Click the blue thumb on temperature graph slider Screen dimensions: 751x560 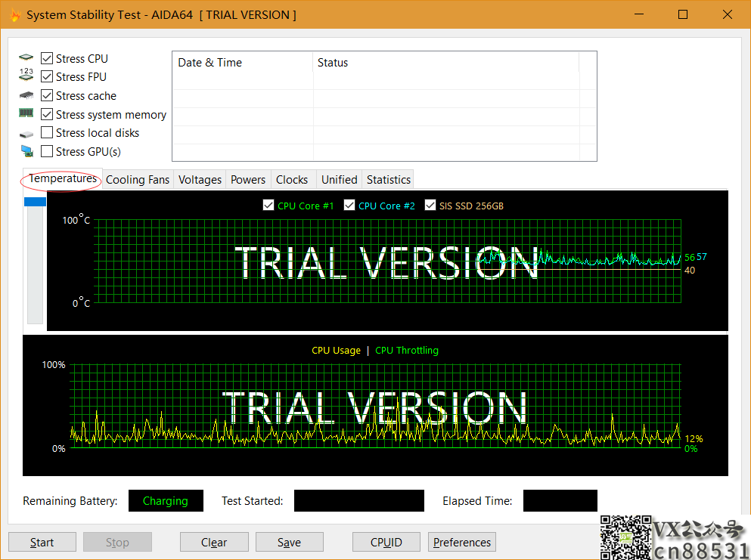coord(35,202)
